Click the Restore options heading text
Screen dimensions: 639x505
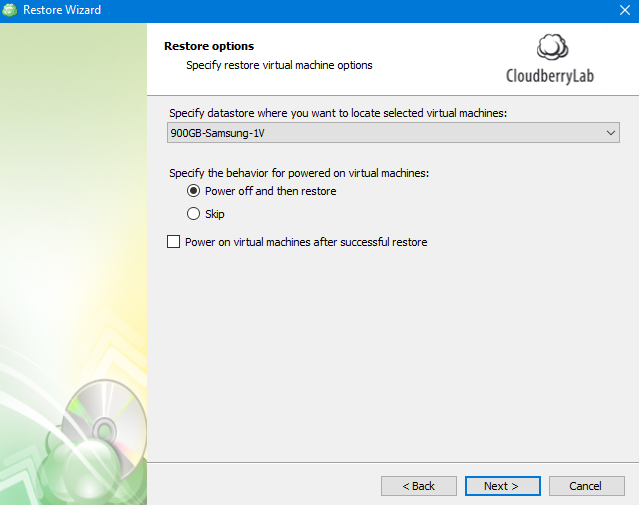pos(209,46)
